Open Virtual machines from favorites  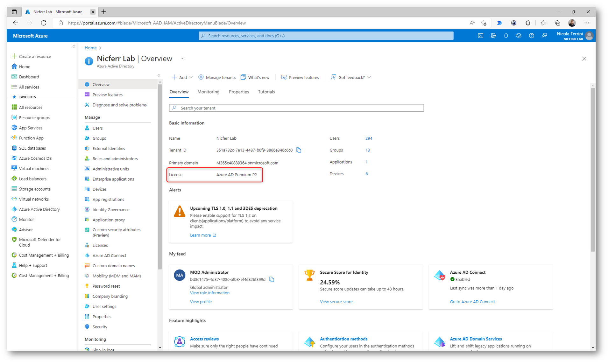pos(34,169)
